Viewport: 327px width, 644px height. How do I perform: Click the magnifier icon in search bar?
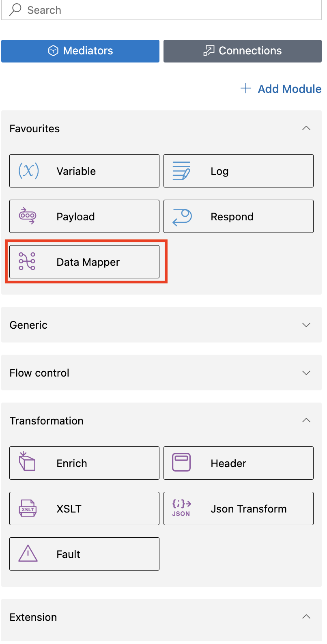[x=15, y=9]
